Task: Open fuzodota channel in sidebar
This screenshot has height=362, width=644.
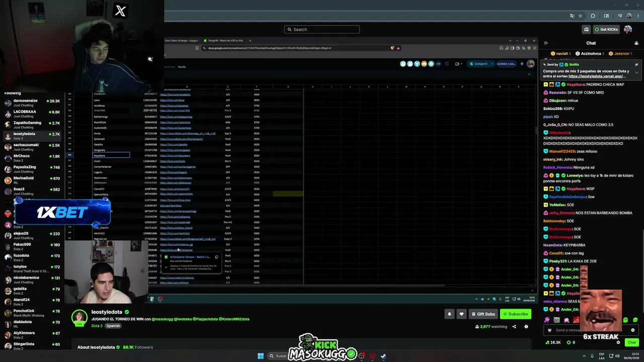Action: click(x=32, y=257)
